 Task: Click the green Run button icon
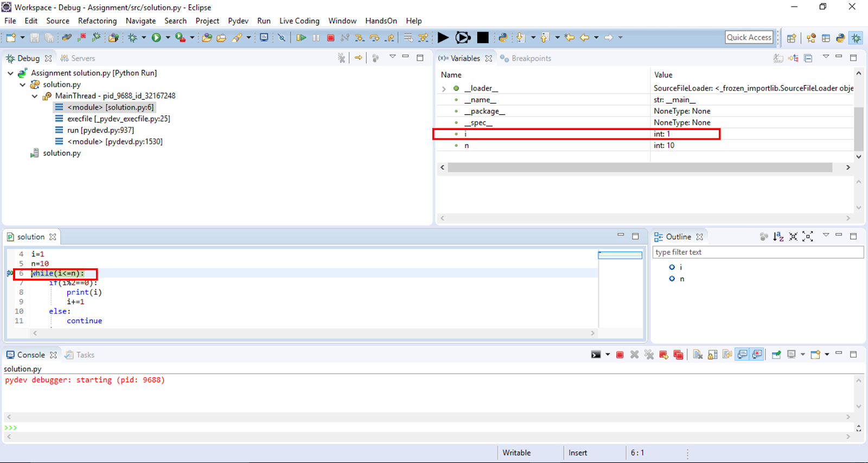coord(156,37)
